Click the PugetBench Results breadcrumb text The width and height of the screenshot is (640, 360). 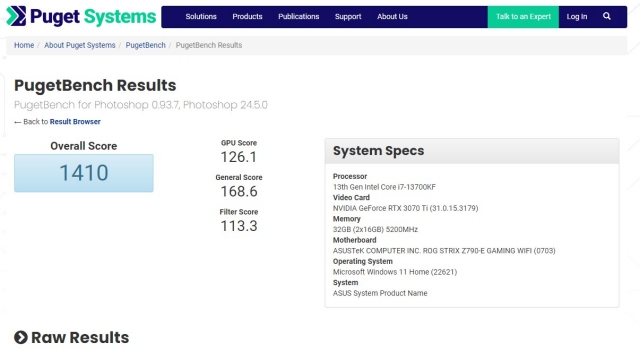[209, 45]
